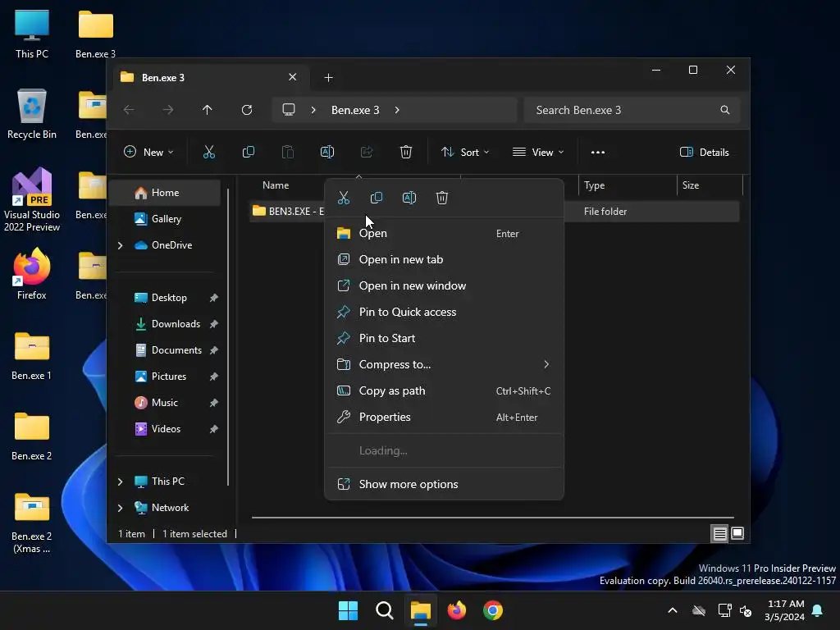Click the Forward navigation arrow
The height and width of the screenshot is (630, 840).
click(x=168, y=110)
